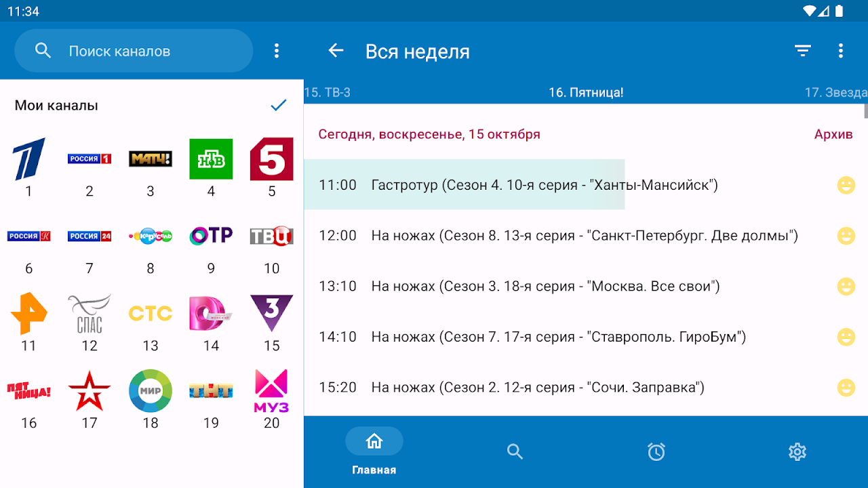The height and width of the screenshot is (488, 868).
Task: Open the Россия 1 channel
Action: tap(90, 159)
